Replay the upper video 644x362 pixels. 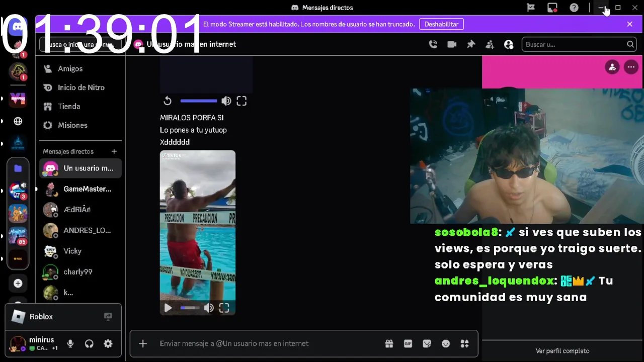(x=168, y=101)
